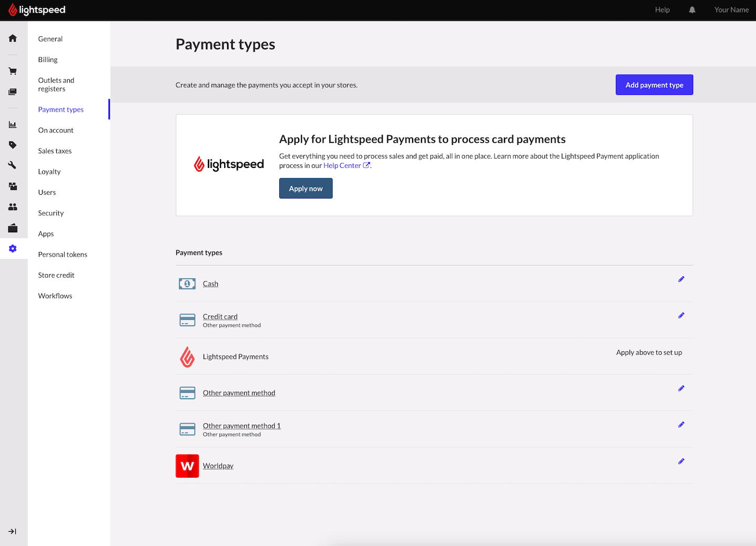Select the wrench icon in the sidebar
Image resolution: width=756 pixels, height=546 pixels.
(13, 165)
